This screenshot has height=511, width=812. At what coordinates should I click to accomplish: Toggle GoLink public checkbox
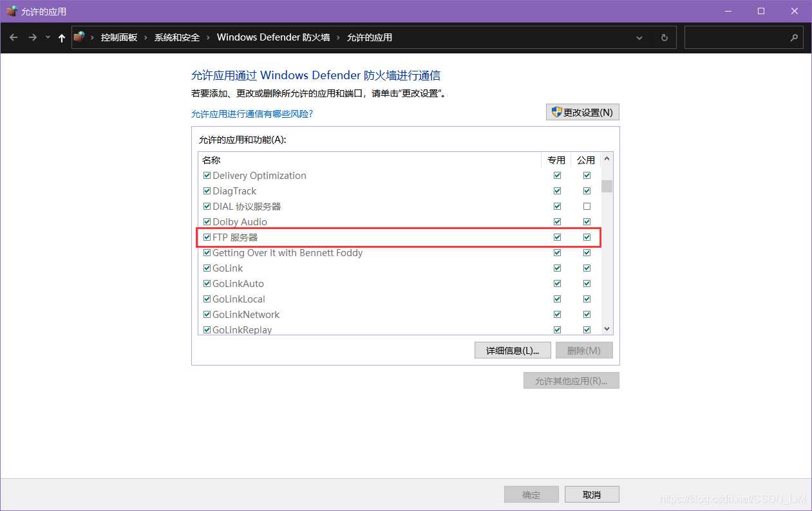click(587, 268)
